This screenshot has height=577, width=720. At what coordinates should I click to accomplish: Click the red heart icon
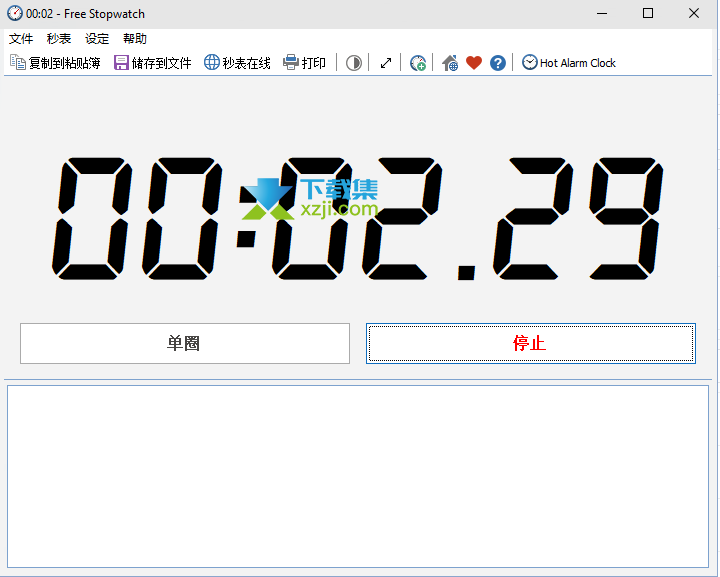click(474, 63)
